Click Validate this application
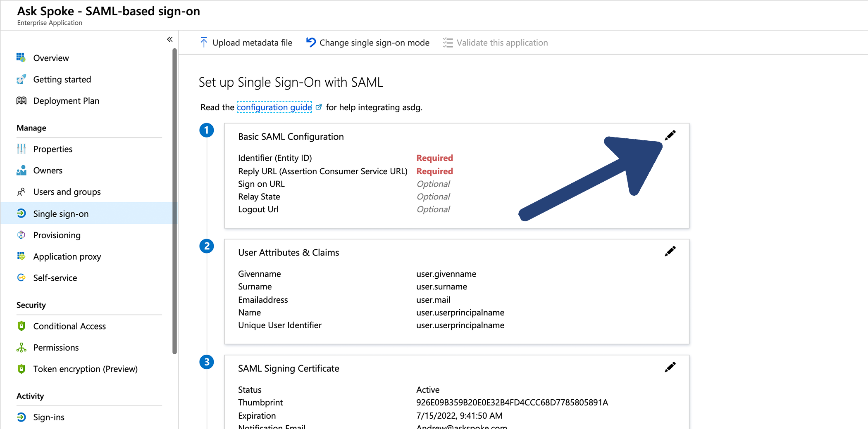The image size is (868, 429). tap(495, 43)
